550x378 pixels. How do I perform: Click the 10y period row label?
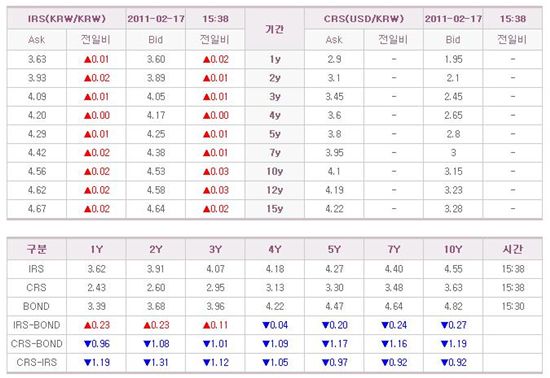275,171
